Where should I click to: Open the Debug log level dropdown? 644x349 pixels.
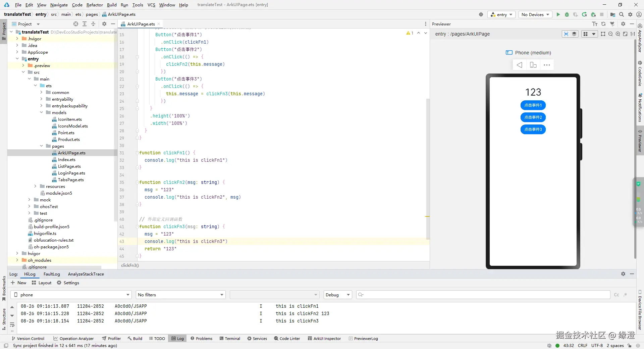pos(337,295)
